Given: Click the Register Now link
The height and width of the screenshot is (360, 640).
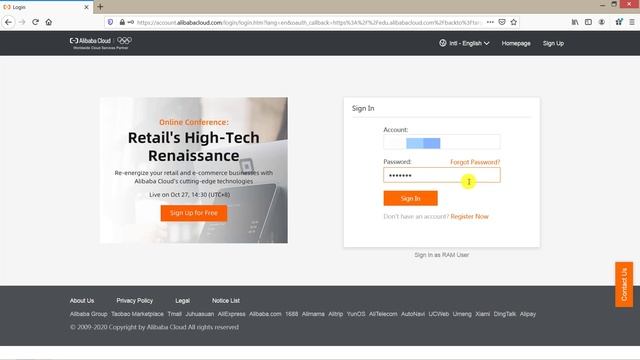Looking at the screenshot, I should pos(469,216).
